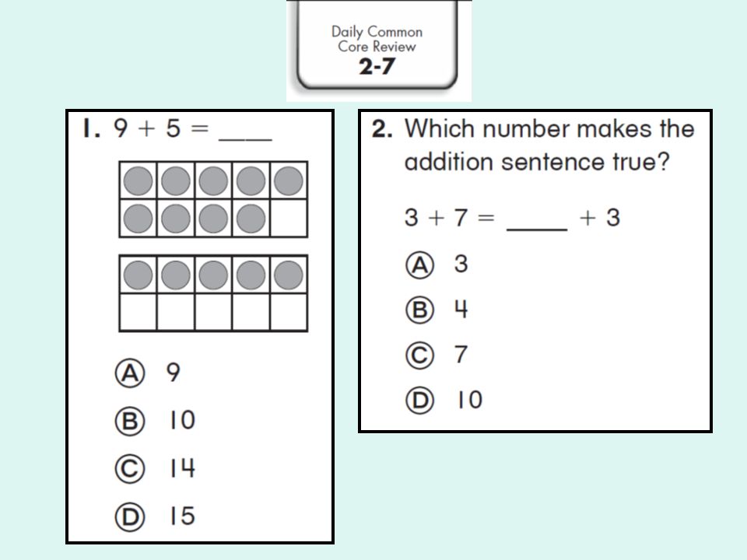Click the question 2 number label
Viewport: 747px width, 560px height.
coord(382,129)
